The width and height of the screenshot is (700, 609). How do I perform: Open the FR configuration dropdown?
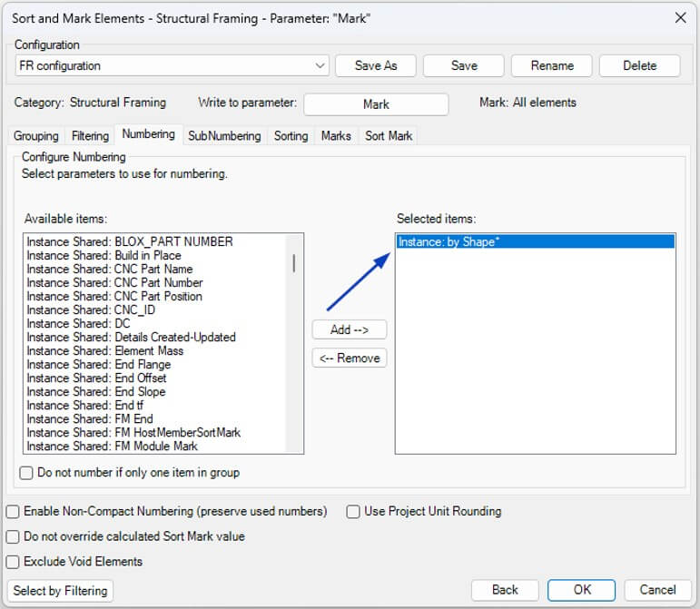point(172,65)
